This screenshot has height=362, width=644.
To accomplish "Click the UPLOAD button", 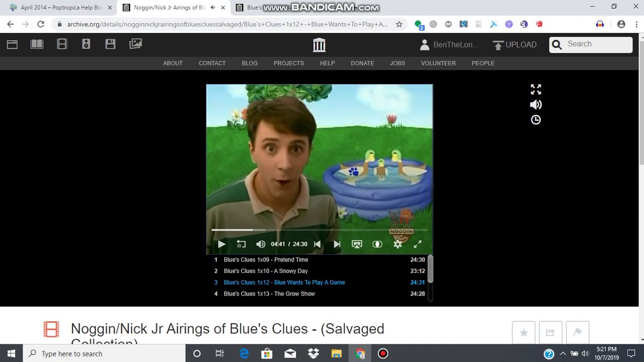I will point(514,45).
